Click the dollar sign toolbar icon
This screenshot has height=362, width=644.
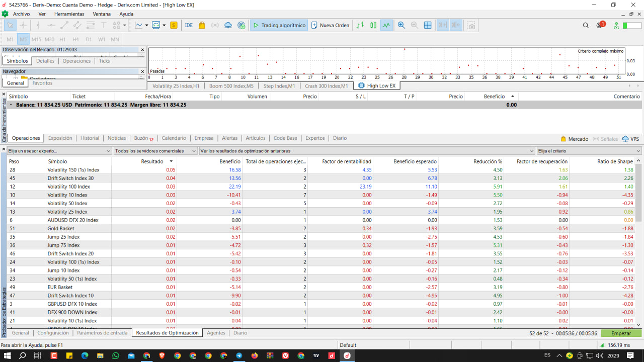point(174,25)
